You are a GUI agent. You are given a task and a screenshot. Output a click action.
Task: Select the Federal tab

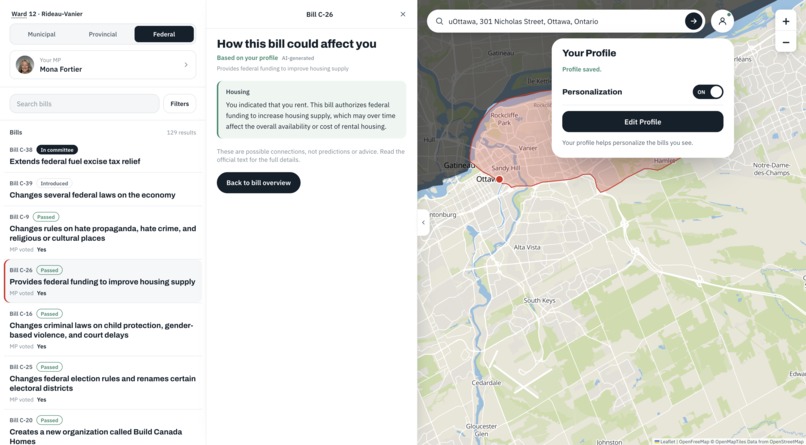164,34
